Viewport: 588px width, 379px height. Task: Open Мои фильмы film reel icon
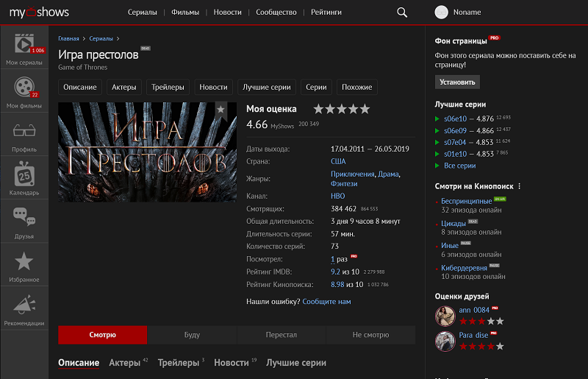[x=24, y=87]
